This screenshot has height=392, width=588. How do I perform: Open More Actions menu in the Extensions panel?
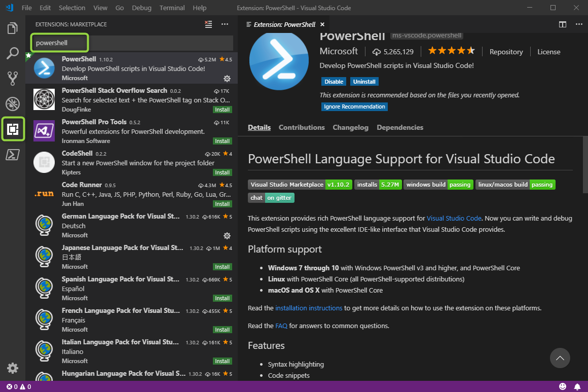[x=225, y=24]
